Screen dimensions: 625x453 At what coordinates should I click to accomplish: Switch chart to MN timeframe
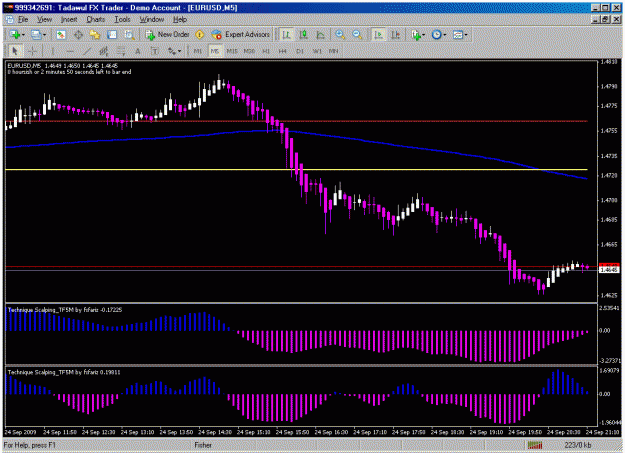(x=333, y=51)
